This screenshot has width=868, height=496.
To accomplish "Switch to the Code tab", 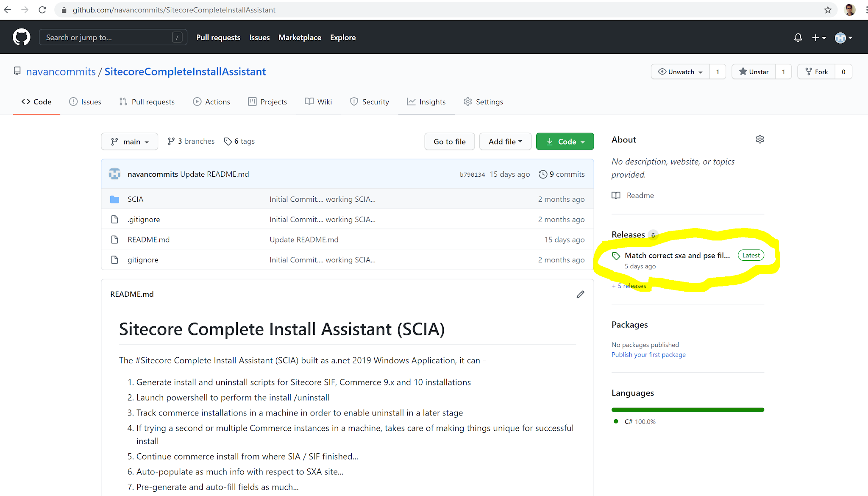I will tap(36, 102).
